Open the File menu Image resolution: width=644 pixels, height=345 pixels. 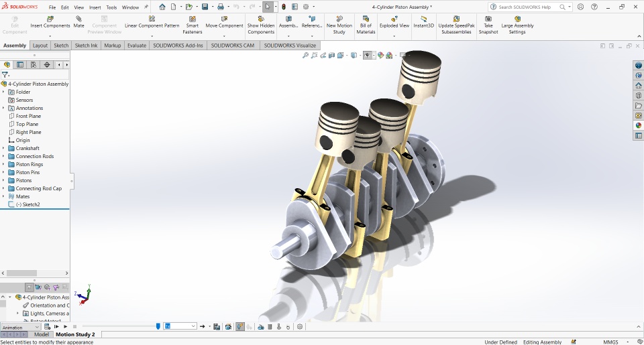click(x=52, y=7)
